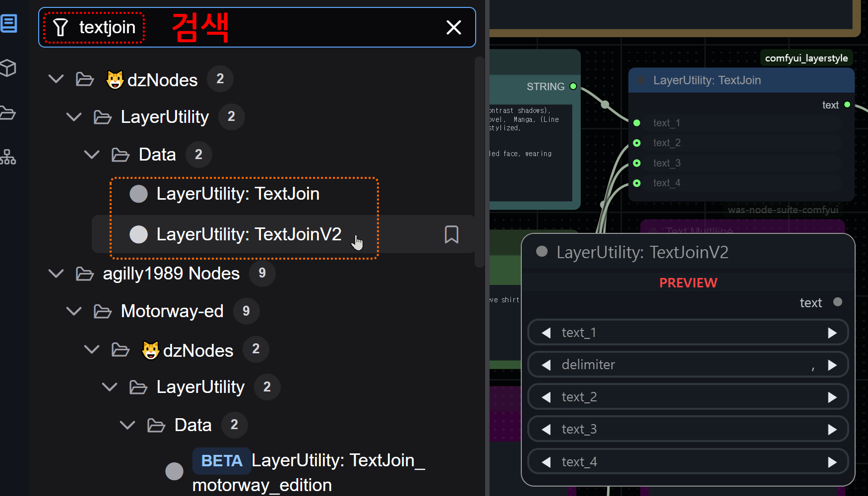Click the comfyui_layerstyle badge above the node
This screenshot has width=868, height=496.
click(806, 58)
